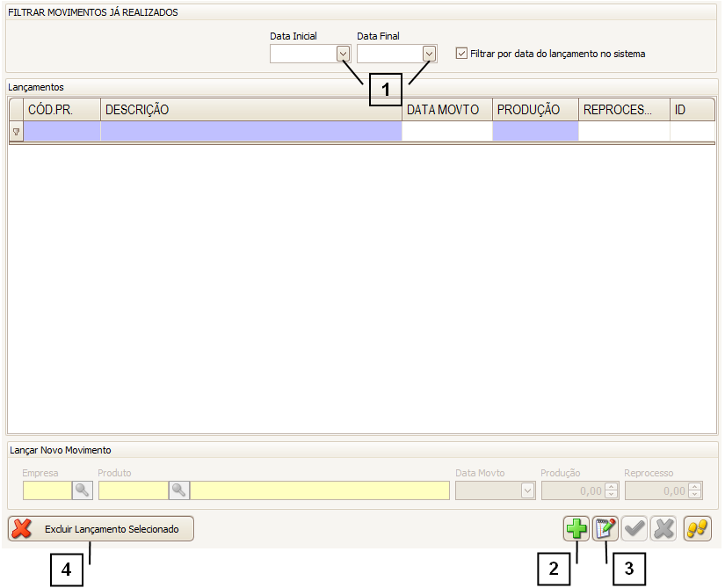Click the PRODUÇÃO column header
The image size is (725, 588).
534,110
